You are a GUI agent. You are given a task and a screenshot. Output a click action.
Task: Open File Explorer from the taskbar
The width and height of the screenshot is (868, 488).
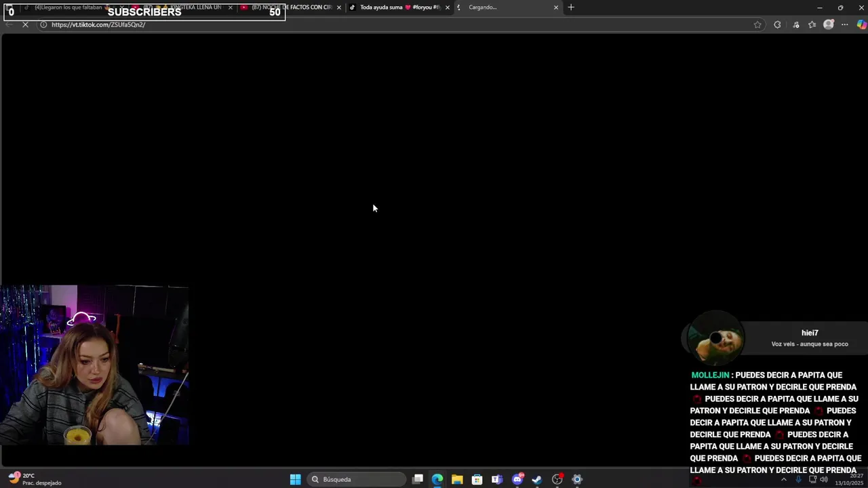(x=457, y=479)
